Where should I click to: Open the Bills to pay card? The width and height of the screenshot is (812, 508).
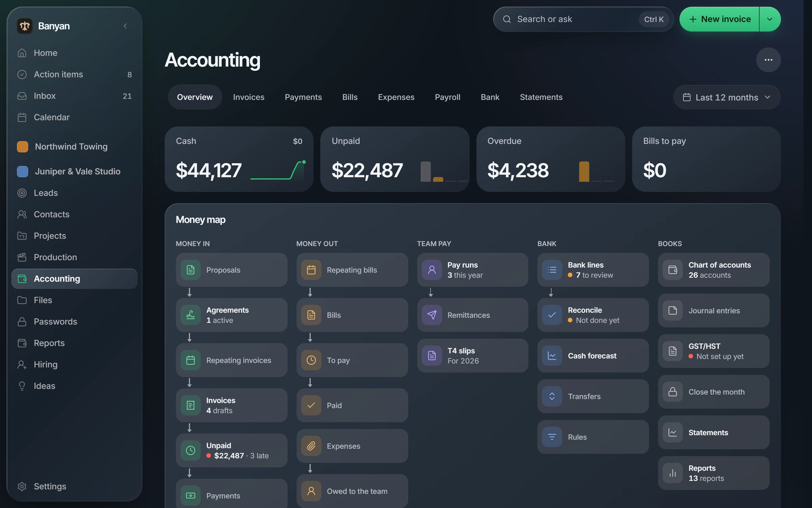click(706, 159)
